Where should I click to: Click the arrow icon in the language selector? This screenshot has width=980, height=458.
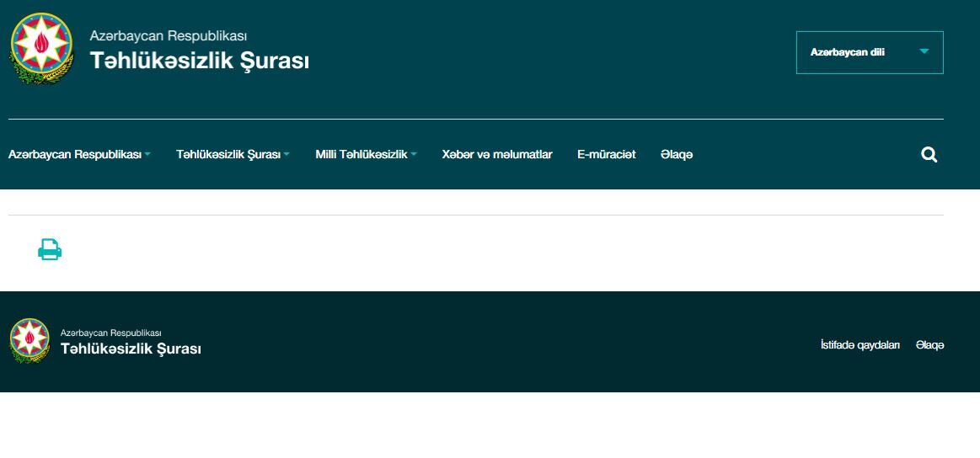[x=924, y=51]
